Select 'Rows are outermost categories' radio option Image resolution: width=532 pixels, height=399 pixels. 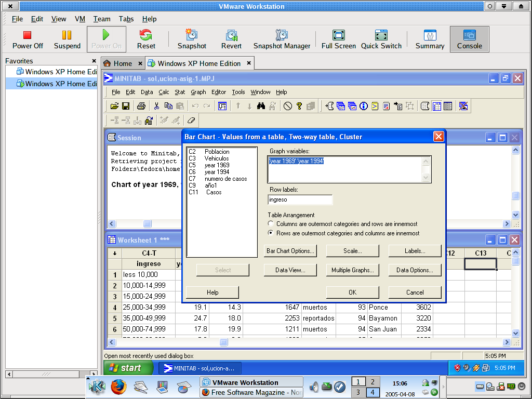point(270,233)
